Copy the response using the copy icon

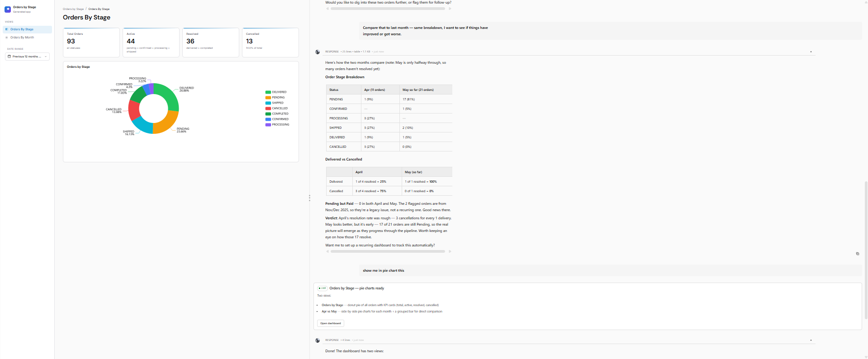pos(857,254)
